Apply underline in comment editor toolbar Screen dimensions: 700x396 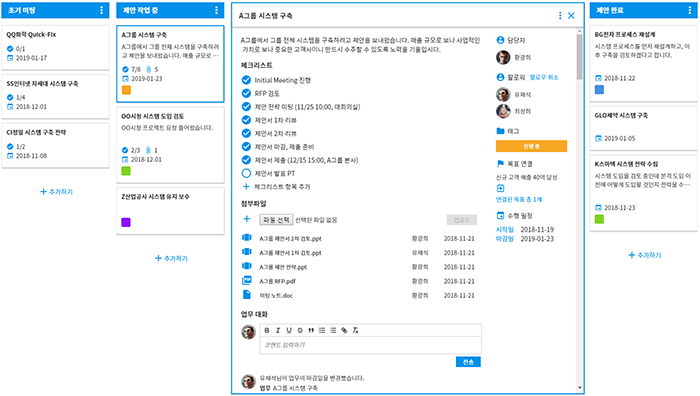coord(289,330)
